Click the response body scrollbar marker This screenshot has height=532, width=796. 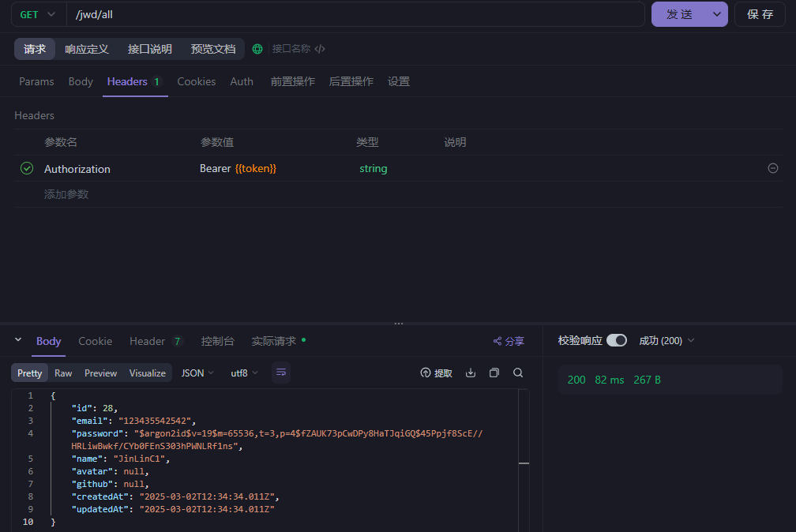pyautogui.click(x=524, y=463)
